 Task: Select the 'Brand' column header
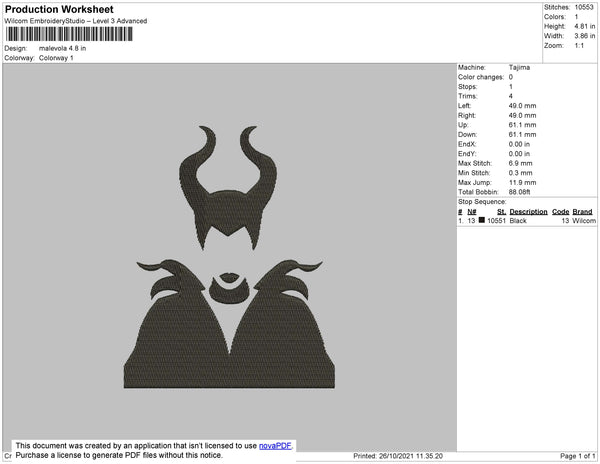tap(582, 212)
